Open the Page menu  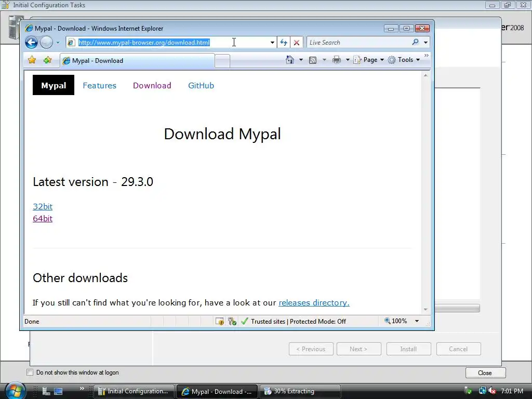tap(369, 60)
